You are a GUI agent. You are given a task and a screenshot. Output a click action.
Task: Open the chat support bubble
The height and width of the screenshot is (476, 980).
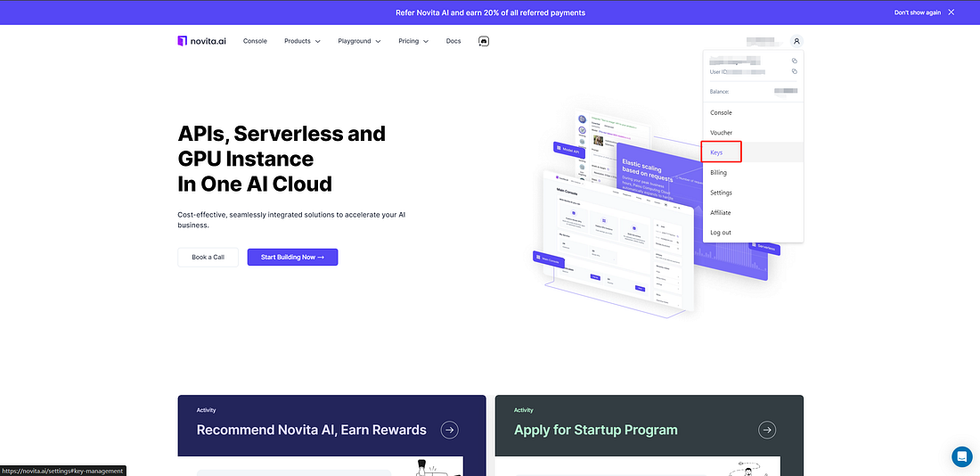[962, 456]
